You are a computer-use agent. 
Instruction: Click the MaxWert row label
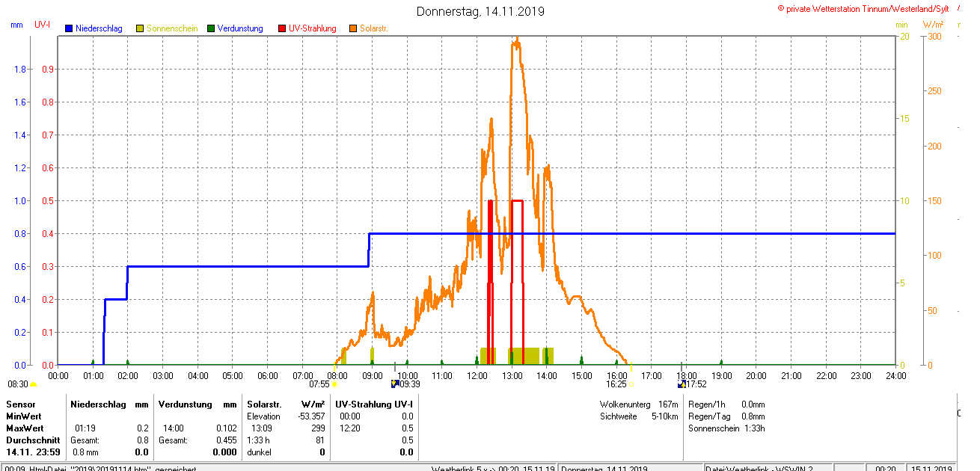coord(25,428)
